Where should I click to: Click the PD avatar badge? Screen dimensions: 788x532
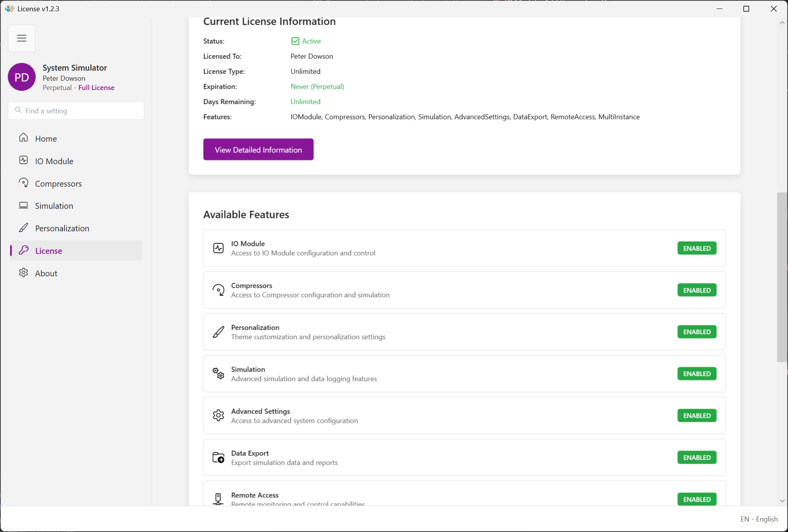click(21, 77)
